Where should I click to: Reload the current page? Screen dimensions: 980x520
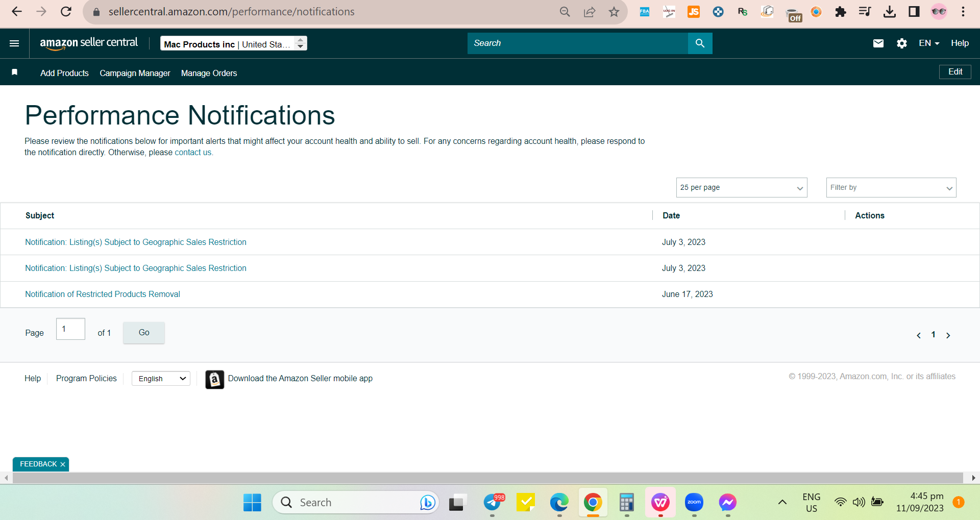pos(66,12)
